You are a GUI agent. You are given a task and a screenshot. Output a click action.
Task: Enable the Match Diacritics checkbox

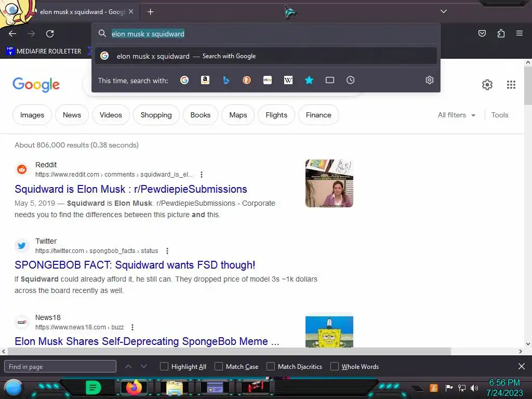coord(270,366)
